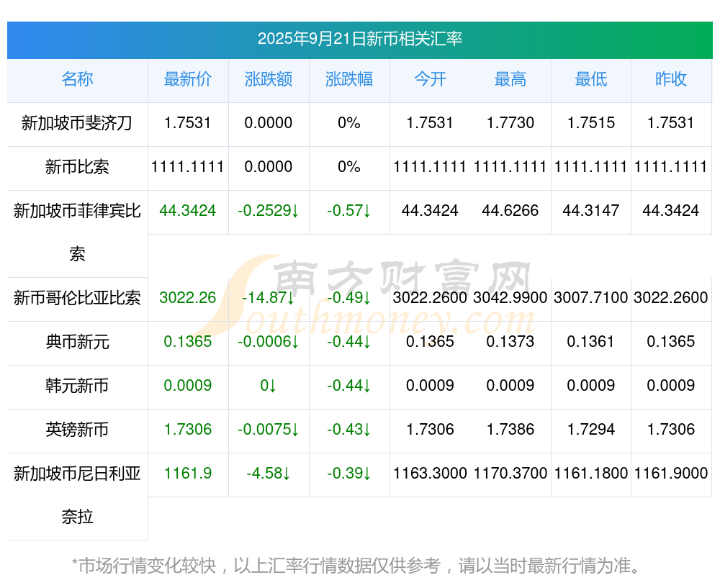This screenshot has height=588, width=720.
Task: Select the 最新价 column header
Action: pyautogui.click(x=188, y=79)
